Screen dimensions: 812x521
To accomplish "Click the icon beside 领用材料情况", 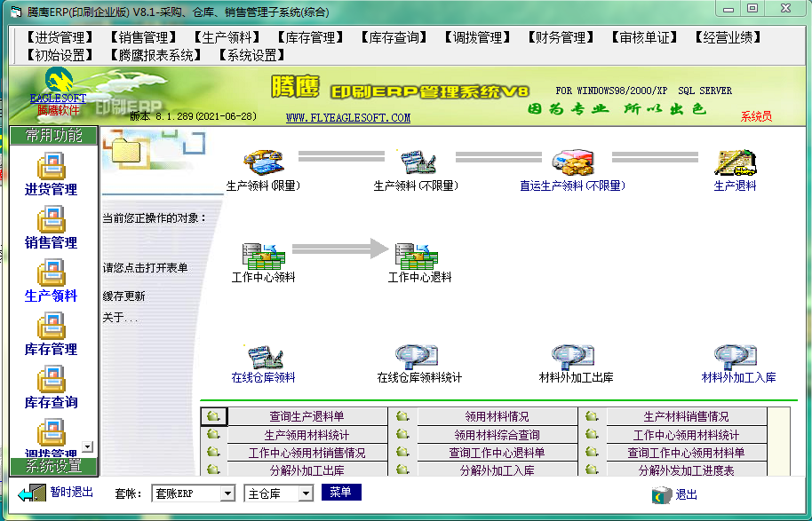I will coord(402,416).
